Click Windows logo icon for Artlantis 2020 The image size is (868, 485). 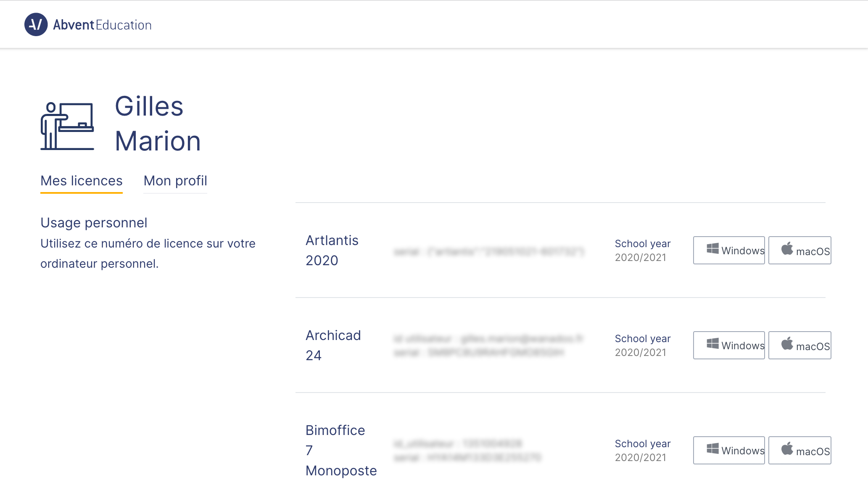(x=712, y=249)
